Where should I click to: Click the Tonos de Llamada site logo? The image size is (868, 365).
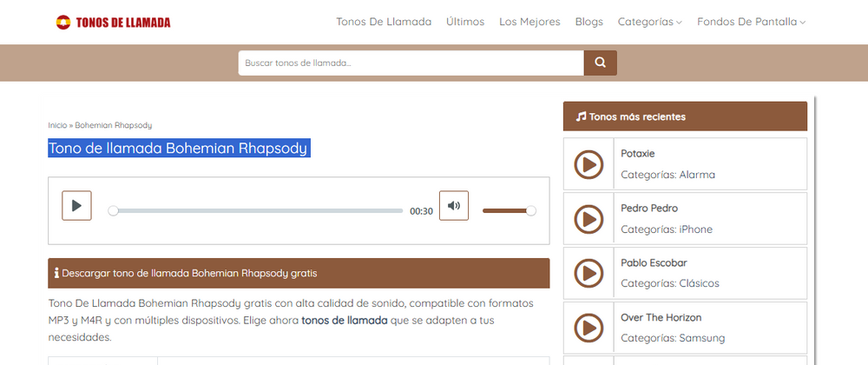coord(113,22)
